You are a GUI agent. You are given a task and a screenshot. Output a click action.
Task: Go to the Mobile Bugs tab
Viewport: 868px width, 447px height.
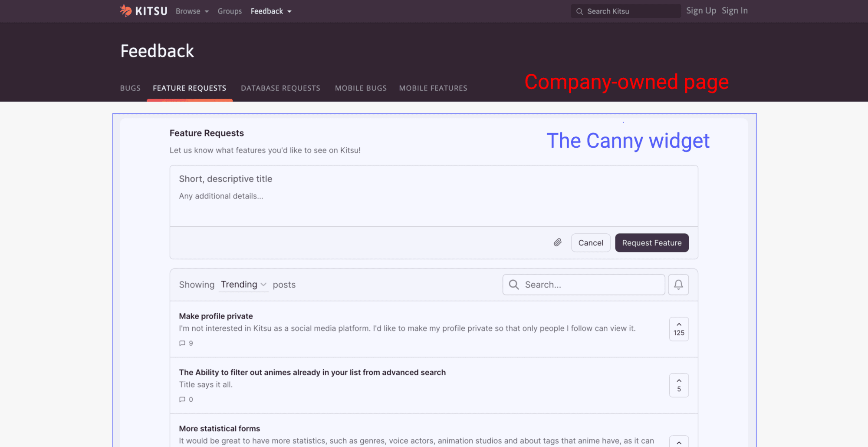361,88
